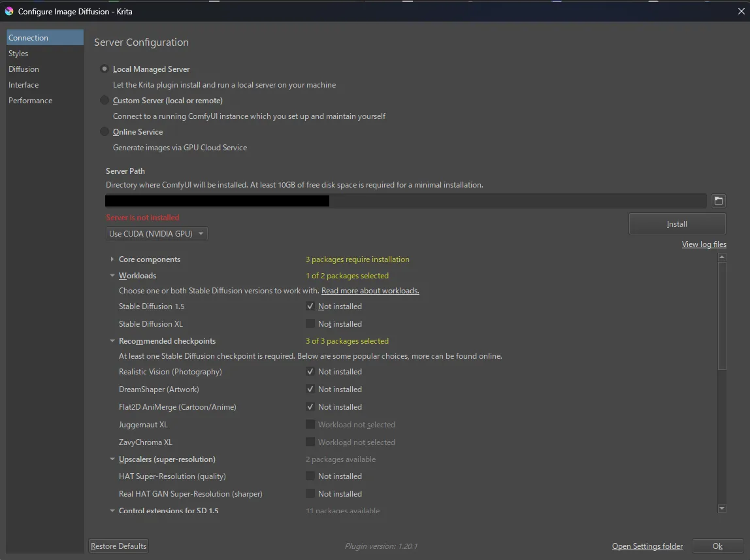This screenshot has width=750, height=560.
Task: Click the Server Path input field
Action: click(x=406, y=201)
